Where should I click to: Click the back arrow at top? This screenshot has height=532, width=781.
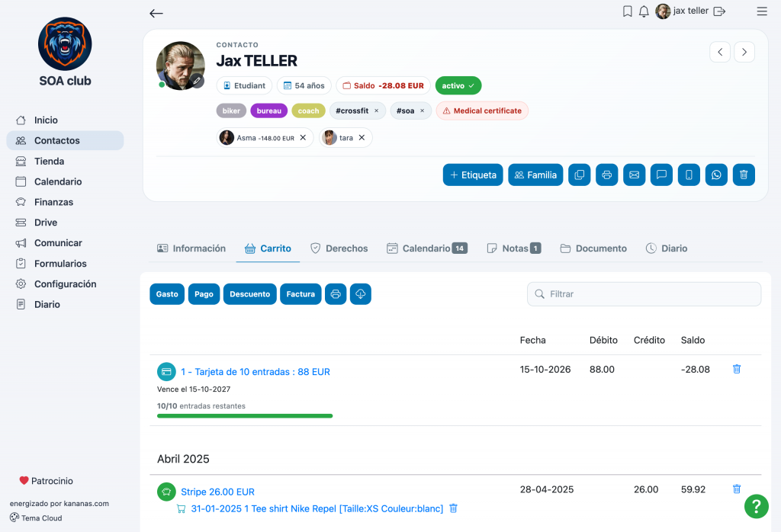pos(156,14)
